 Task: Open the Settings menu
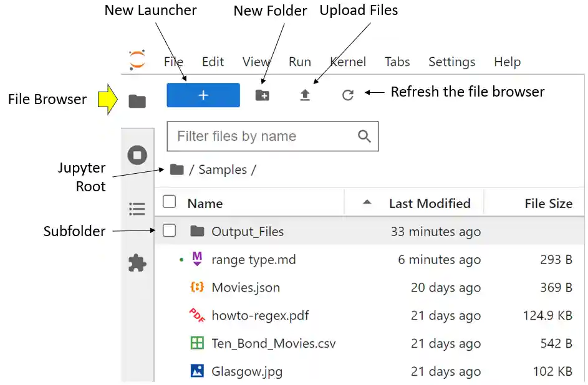click(451, 62)
